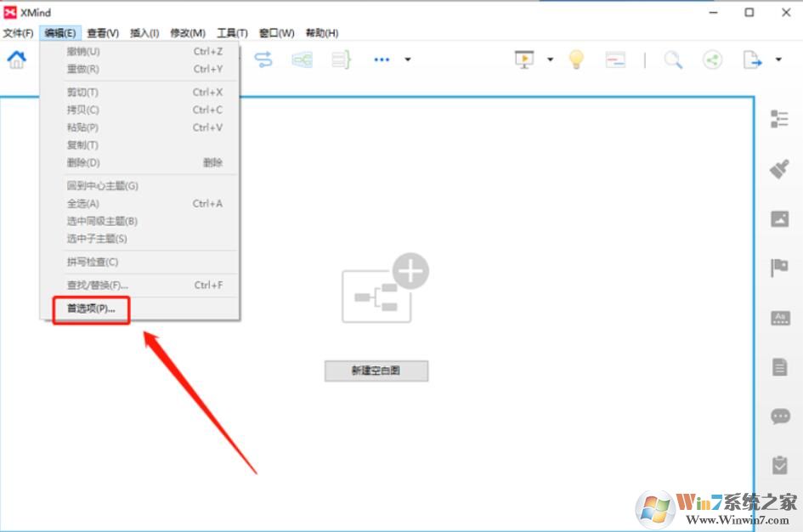Image resolution: width=803 pixels, height=532 pixels.
Task: Open the outline view icon at sidebar top
Action: (780, 119)
